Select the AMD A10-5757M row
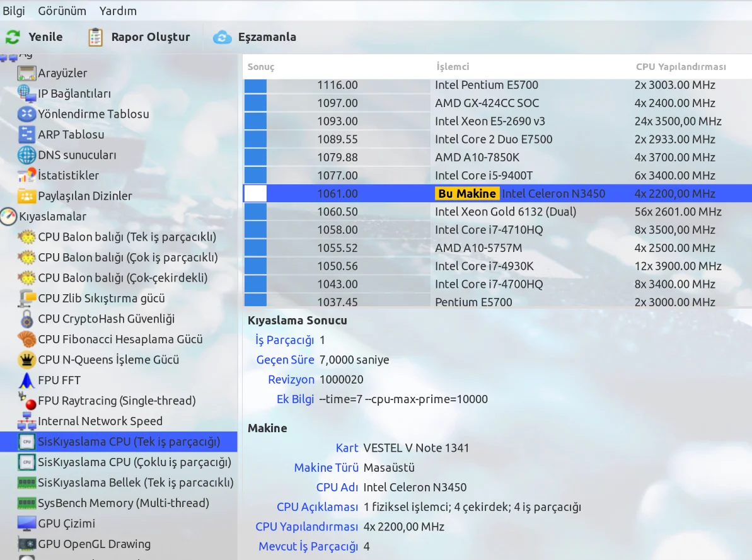 pyautogui.click(x=498, y=248)
